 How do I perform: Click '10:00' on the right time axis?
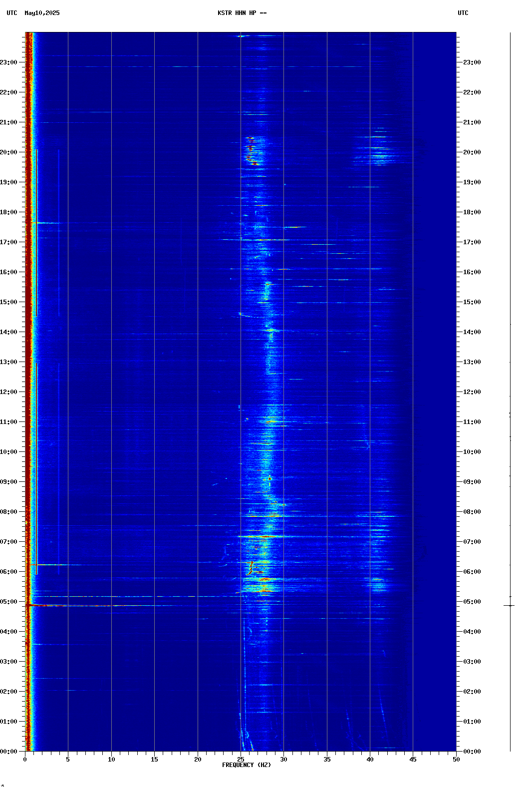[472, 452]
